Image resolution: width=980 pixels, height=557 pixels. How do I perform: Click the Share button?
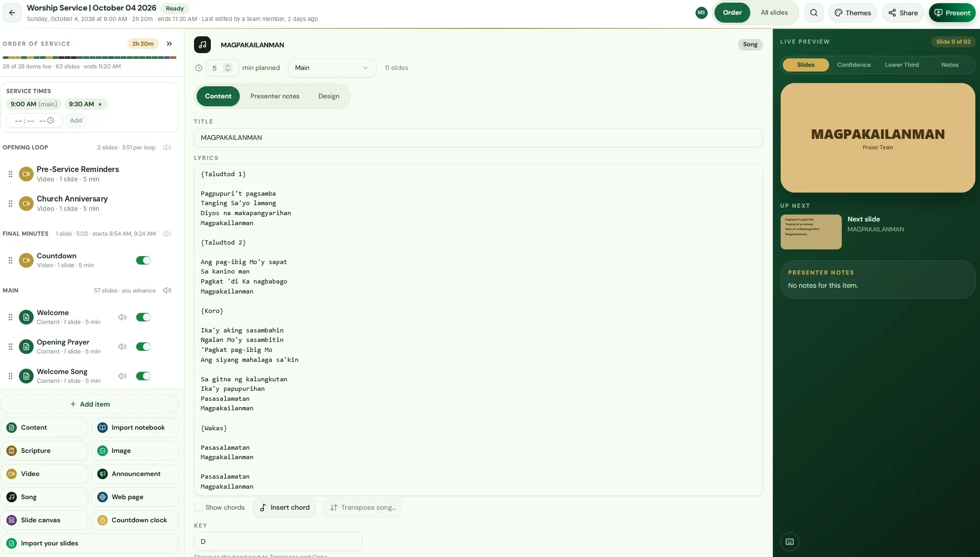click(903, 13)
